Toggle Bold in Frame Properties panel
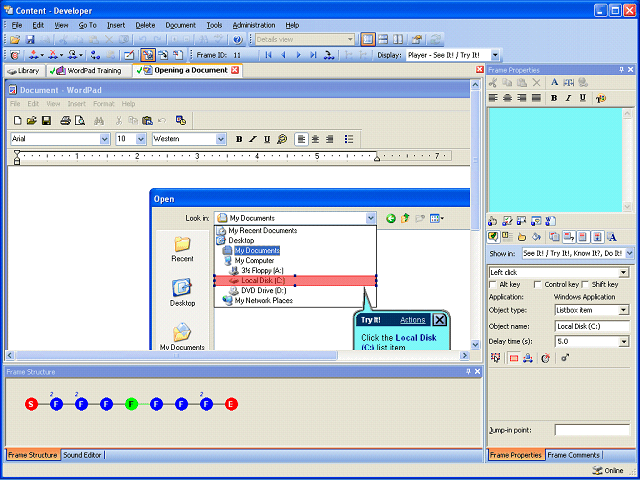 tap(554, 98)
